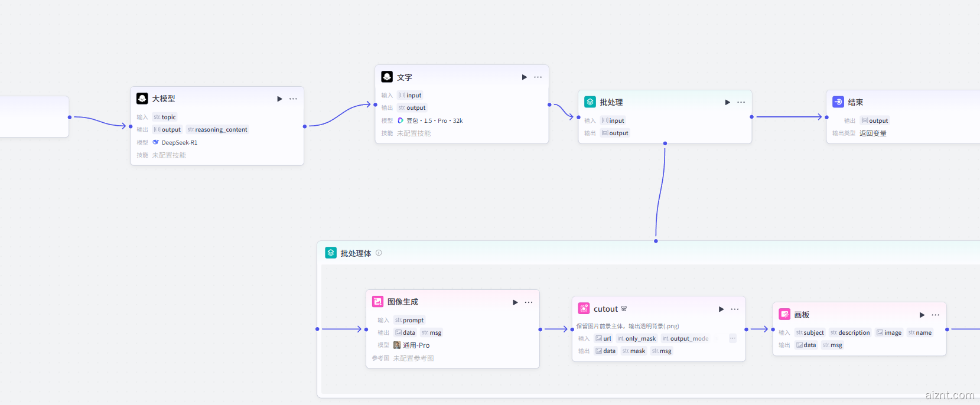Select the name input tag in 画板
The image size is (980, 405).
tap(920, 332)
